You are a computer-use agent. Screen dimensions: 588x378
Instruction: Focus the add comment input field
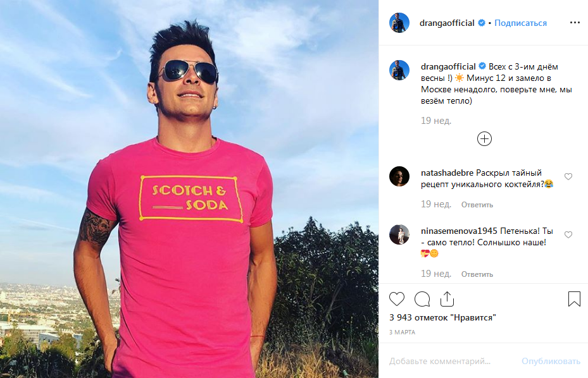pyautogui.click(x=449, y=362)
